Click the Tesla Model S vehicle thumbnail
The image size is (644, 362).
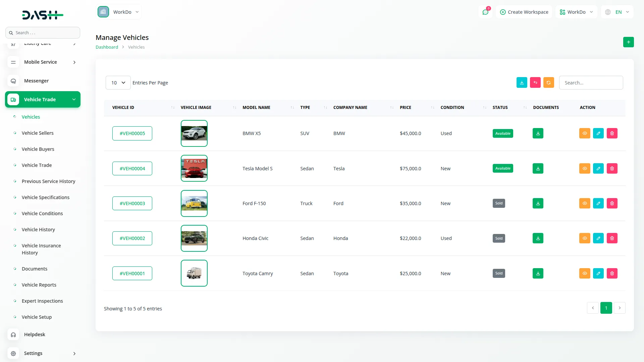tap(194, 168)
